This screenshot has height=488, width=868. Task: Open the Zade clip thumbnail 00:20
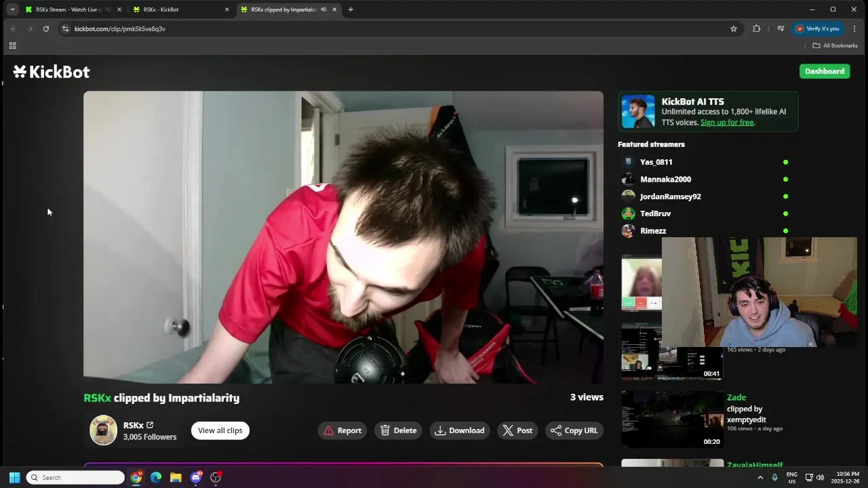click(672, 419)
